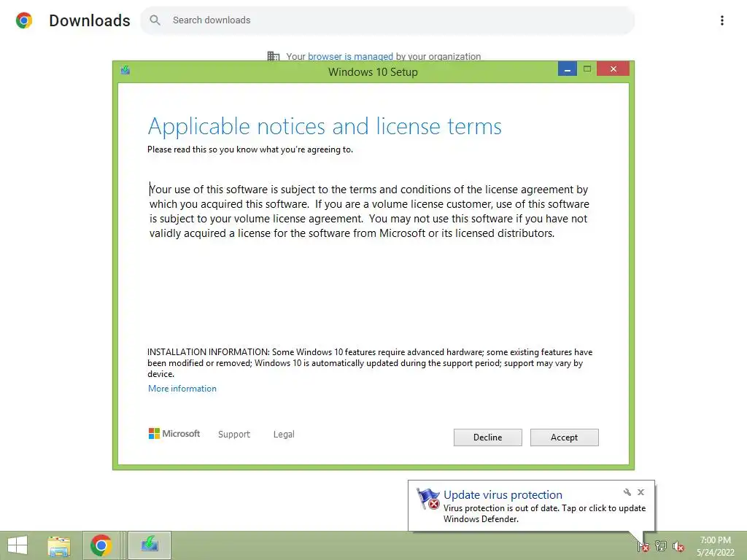Dismiss the Update virus protection notification
Image resolution: width=747 pixels, height=560 pixels.
pos(640,492)
